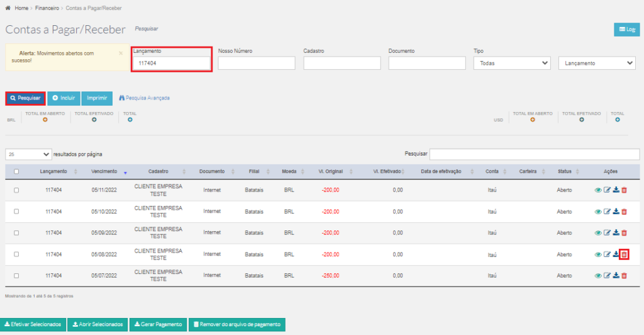Sort table by Lançamento column
The width and height of the screenshot is (644, 335).
pyautogui.click(x=54, y=171)
